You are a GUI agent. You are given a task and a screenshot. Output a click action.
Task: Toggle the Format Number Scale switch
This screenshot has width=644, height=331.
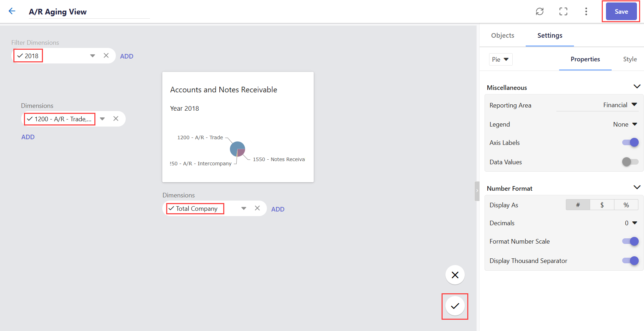(630, 241)
